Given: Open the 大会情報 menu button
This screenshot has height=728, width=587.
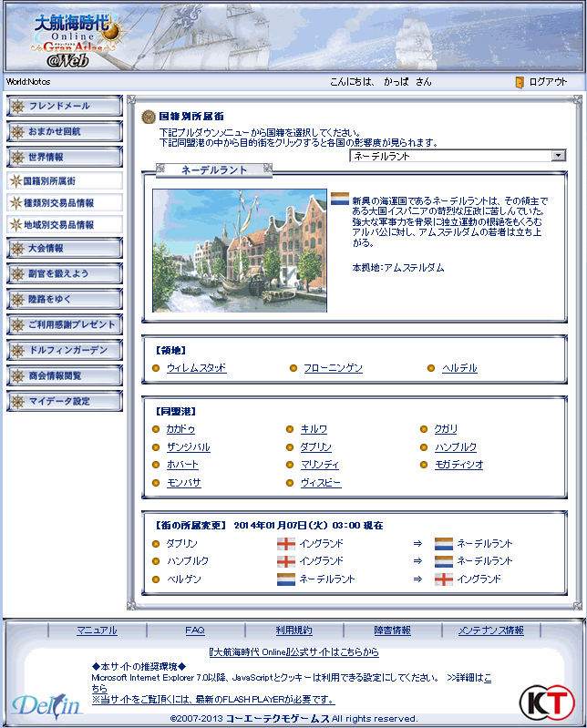Looking at the screenshot, I should [x=65, y=249].
